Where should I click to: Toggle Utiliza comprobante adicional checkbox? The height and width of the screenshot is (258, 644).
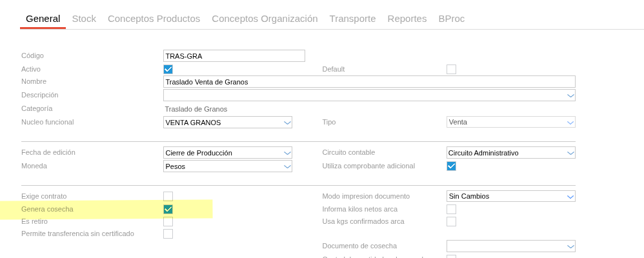click(451, 166)
